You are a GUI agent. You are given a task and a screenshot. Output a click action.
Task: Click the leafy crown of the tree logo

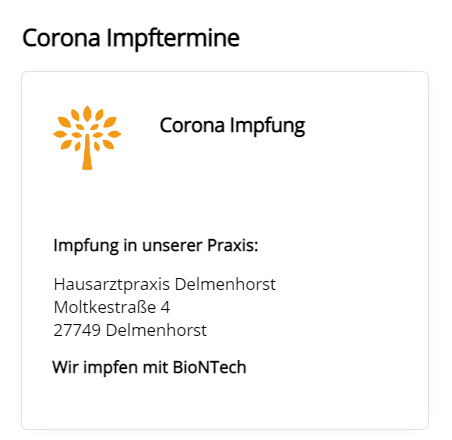(87, 128)
